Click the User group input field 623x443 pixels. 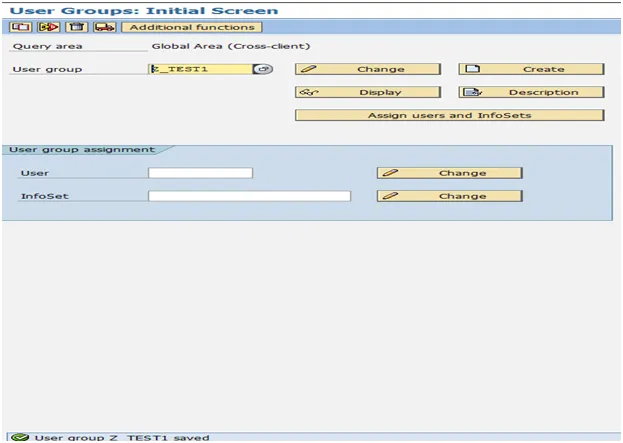coord(198,69)
